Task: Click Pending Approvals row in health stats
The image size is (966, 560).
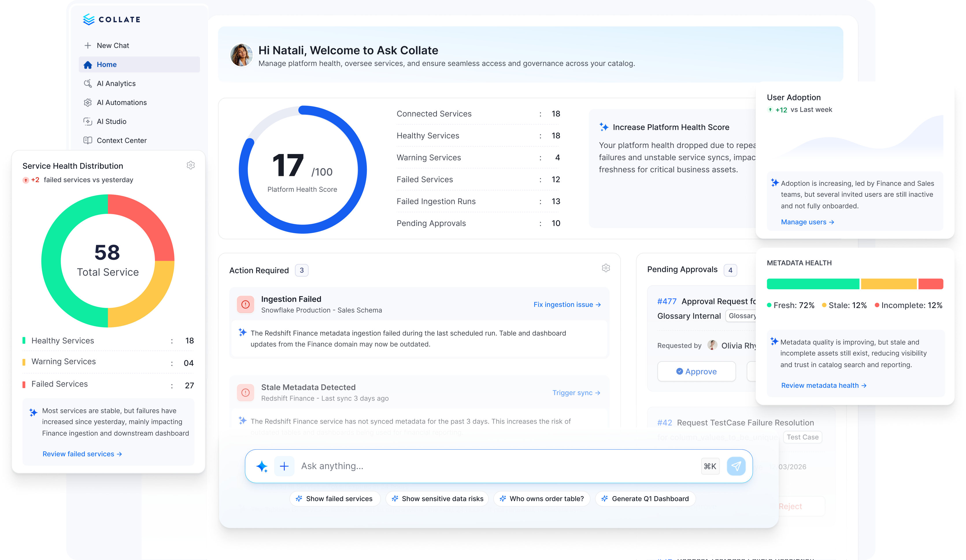Action: [478, 223]
